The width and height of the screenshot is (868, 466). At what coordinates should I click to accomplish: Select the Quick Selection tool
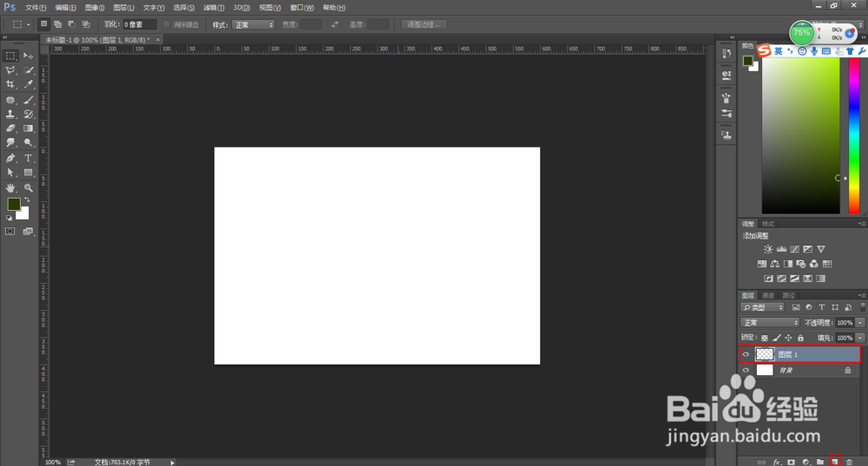29,70
